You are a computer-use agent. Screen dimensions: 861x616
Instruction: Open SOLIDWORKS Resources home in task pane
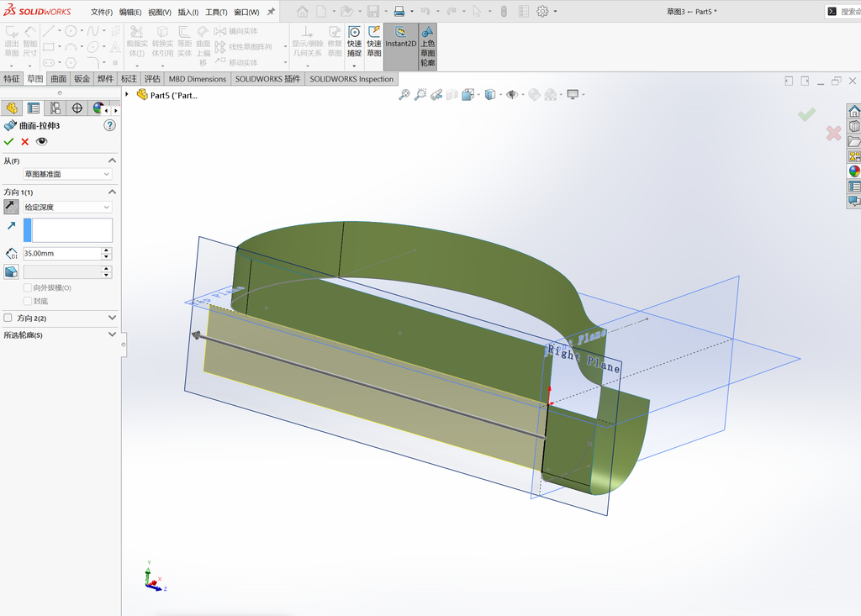point(854,112)
